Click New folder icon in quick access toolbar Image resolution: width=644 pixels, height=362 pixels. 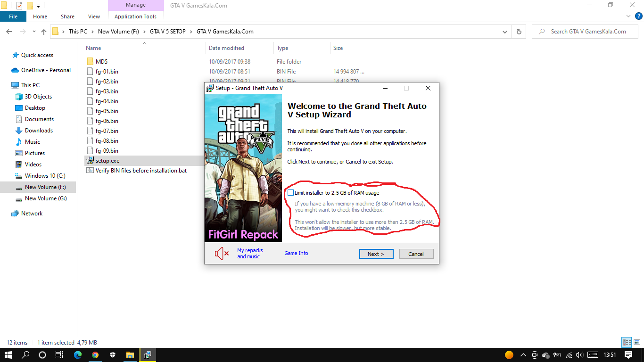click(x=30, y=6)
